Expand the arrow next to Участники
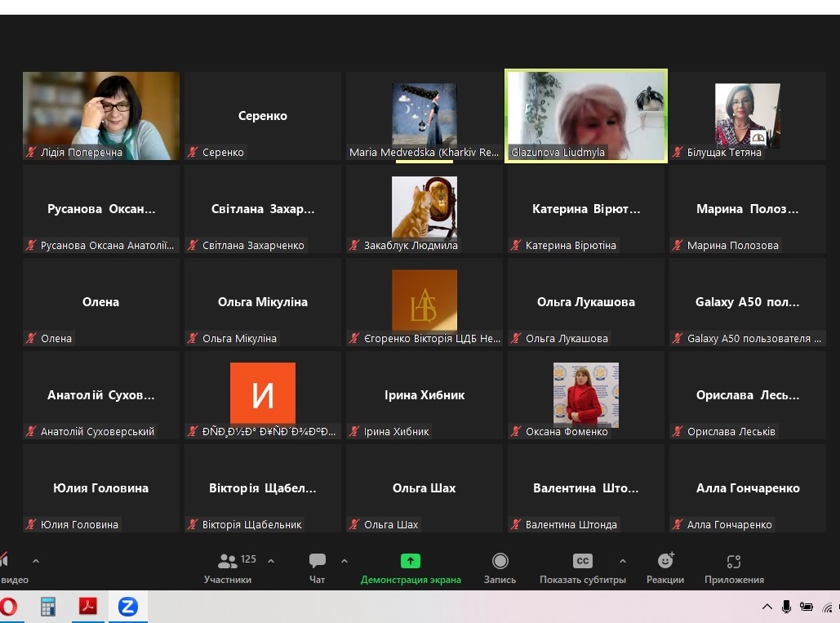The width and height of the screenshot is (840, 623). pos(271,561)
